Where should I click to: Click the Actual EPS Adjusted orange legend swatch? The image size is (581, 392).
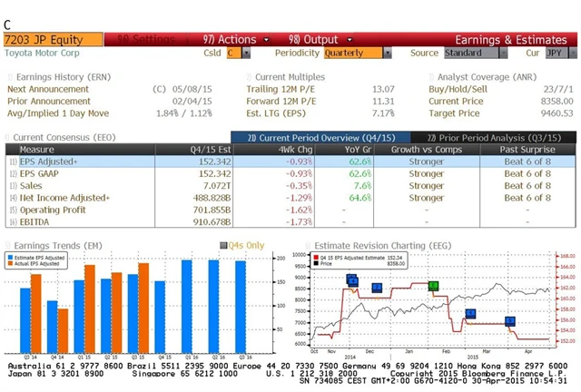click(11, 265)
